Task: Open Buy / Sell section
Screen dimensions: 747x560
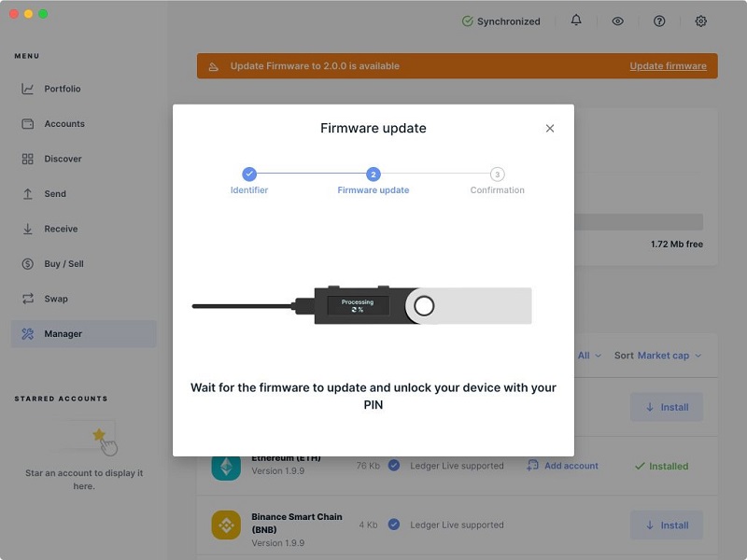Action: point(83,264)
